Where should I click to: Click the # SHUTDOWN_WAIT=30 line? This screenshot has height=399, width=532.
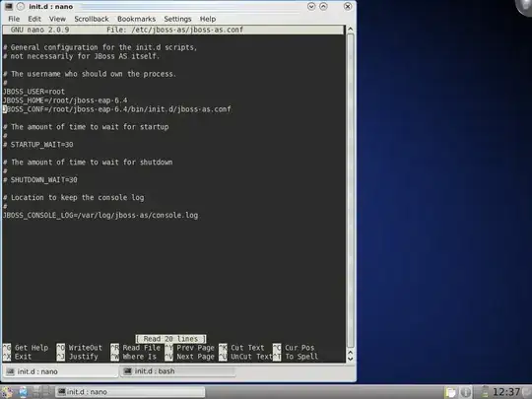[40, 180]
